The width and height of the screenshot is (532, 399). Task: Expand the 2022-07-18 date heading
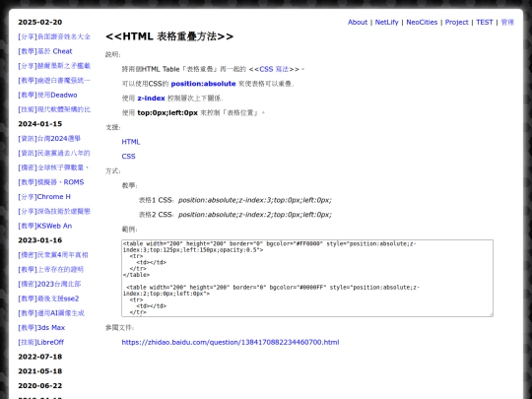40,357
